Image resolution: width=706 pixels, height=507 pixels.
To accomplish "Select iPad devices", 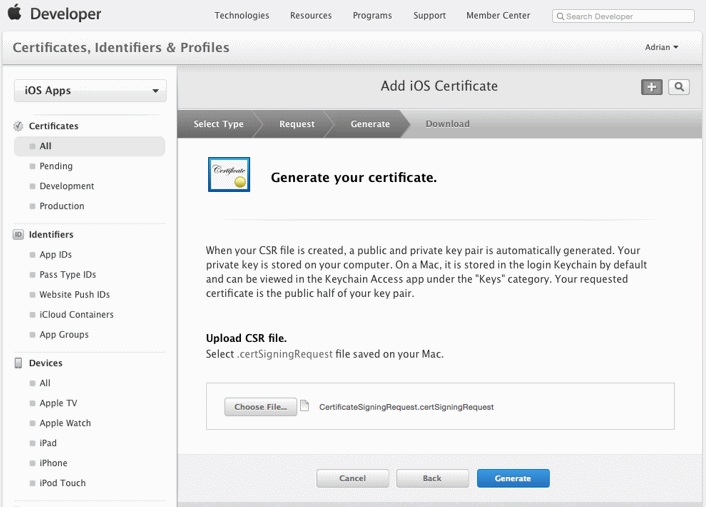I will pos(48,443).
